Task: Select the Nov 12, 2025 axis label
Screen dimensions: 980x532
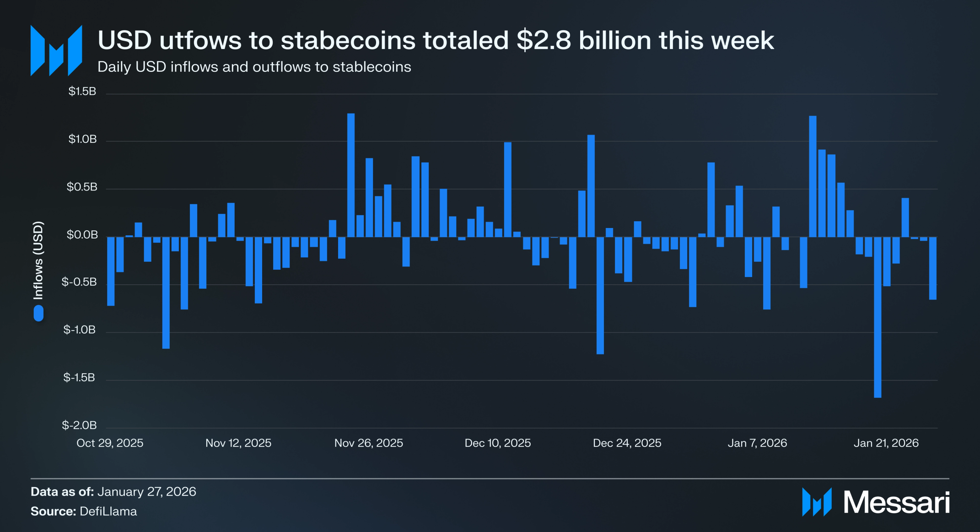Action: point(238,443)
